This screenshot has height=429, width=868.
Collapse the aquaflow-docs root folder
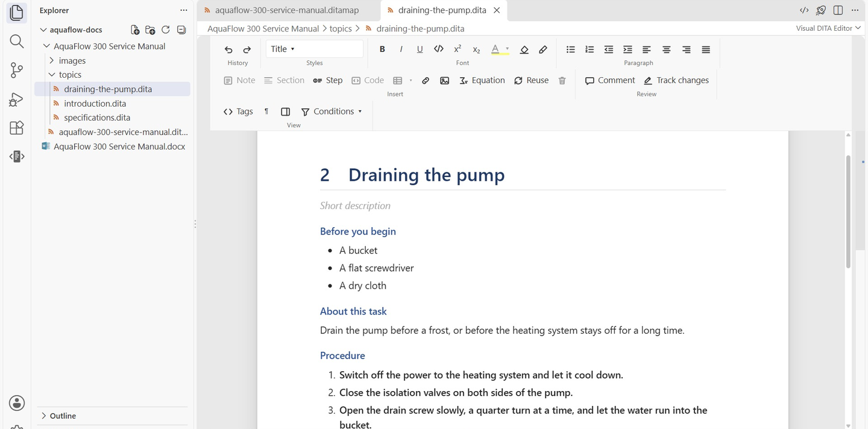point(43,30)
